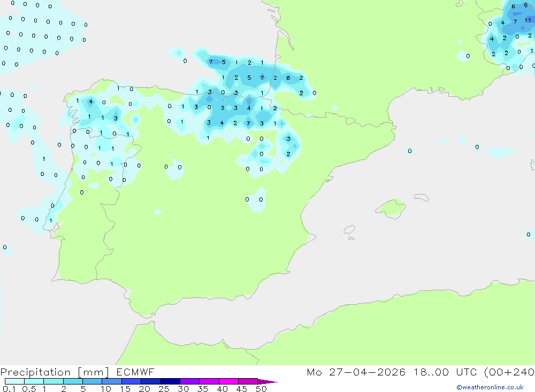Click the legend tick label '0.5'
The image size is (535, 392).
pos(29,389)
